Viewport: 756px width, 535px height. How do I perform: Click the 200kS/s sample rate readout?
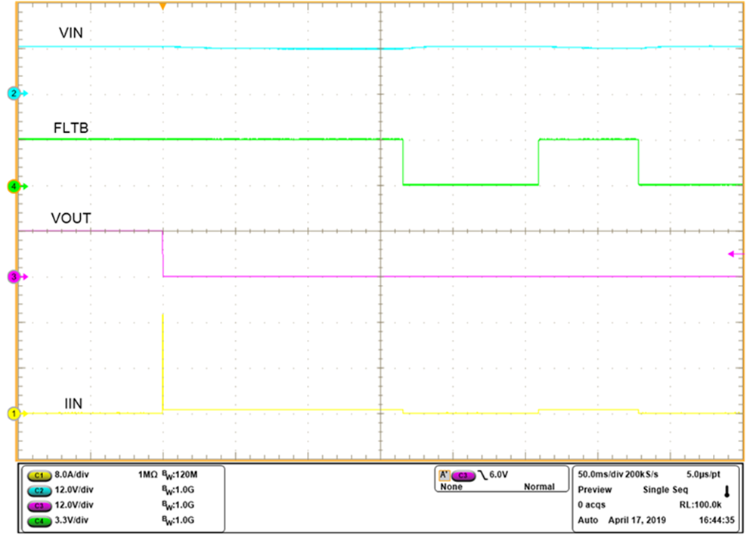click(x=642, y=475)
